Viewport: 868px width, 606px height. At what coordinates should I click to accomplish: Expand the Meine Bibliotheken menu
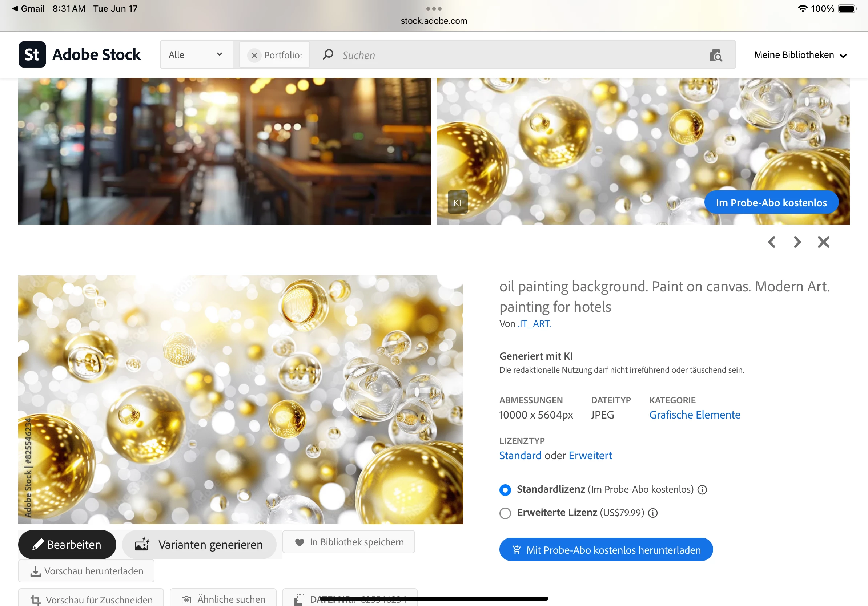[800, 55]
